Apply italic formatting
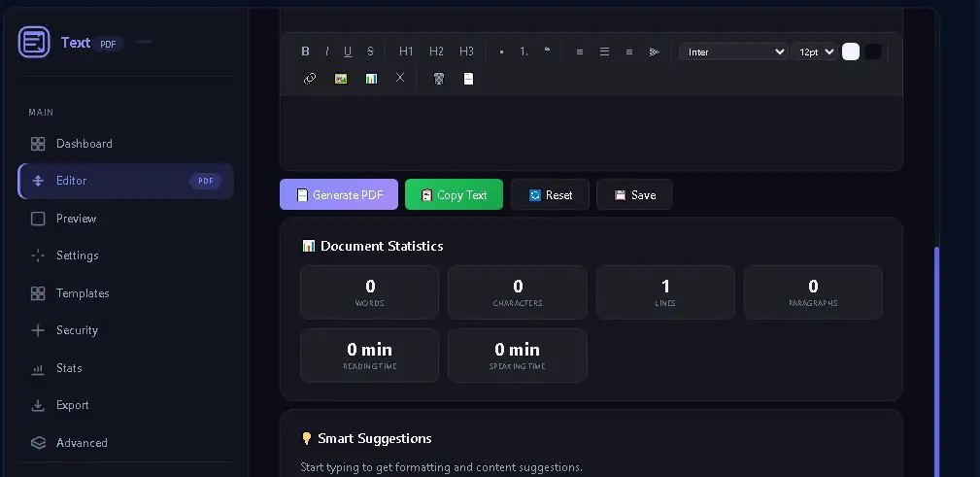Screen dimensions: 980x477 pyautogui.click(x=326, y=51)
